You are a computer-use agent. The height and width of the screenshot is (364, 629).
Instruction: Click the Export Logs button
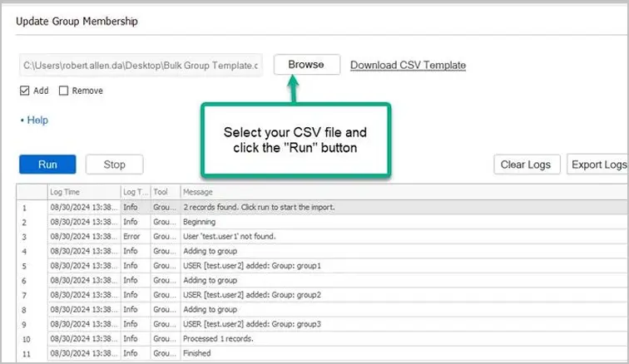click(x=597, y=165)
